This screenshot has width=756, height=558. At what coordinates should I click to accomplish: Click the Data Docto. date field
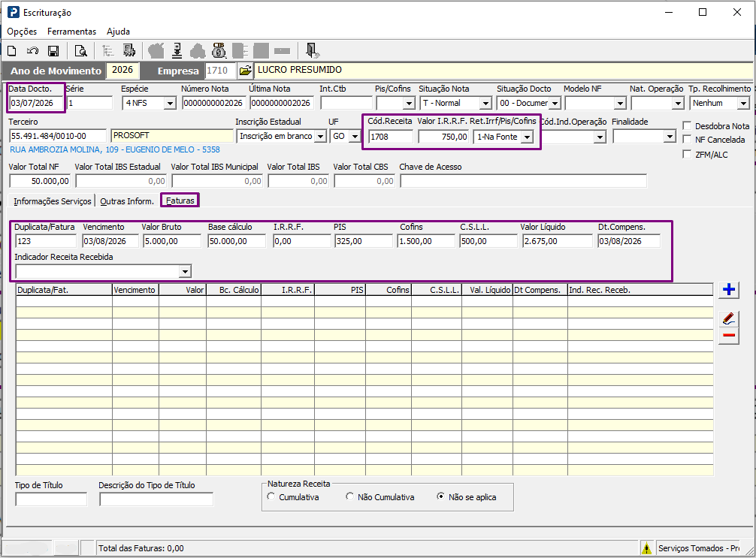[37, 103]
